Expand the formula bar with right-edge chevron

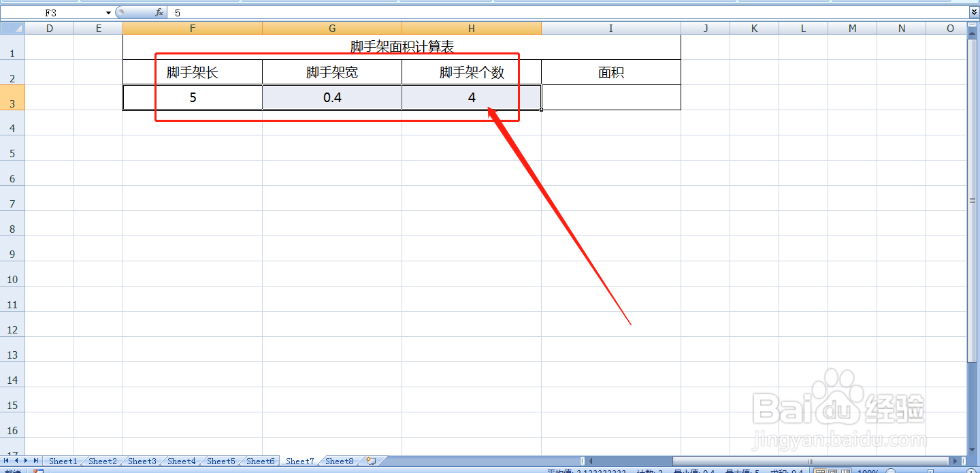click(x=974, y=12)
